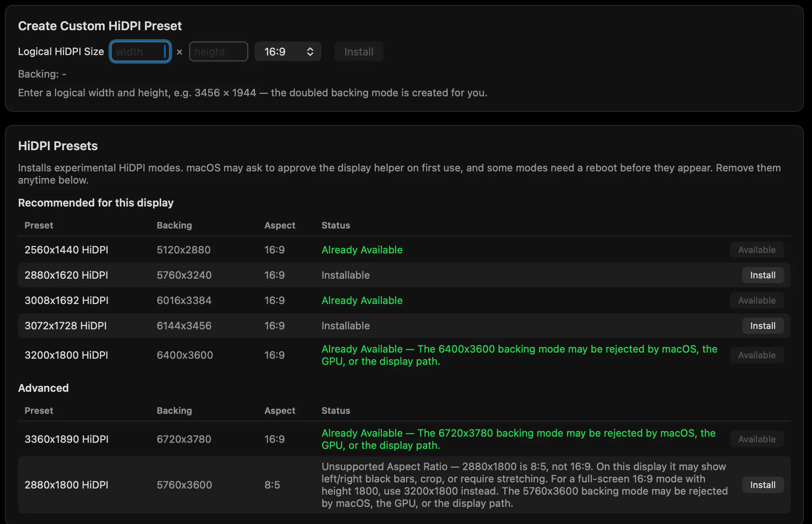
Task: Click the Create Custom HiDPI Preset heading
Action: point(100,26)
